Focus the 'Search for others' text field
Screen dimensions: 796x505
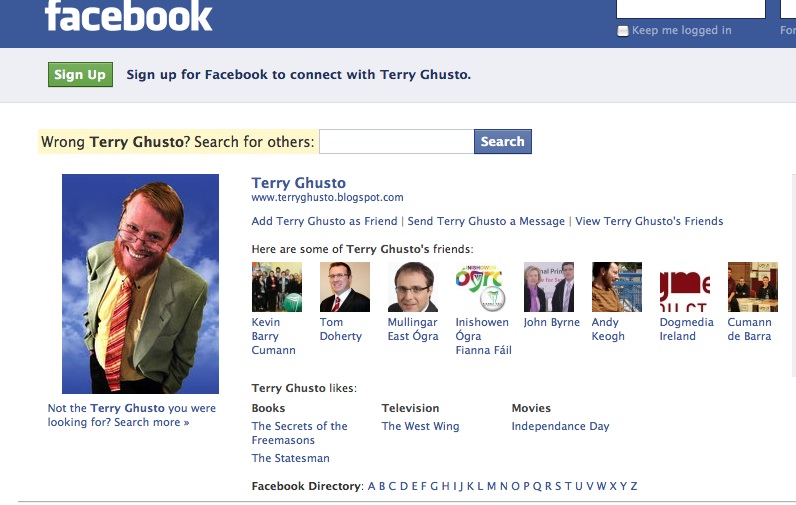(396, 142)
